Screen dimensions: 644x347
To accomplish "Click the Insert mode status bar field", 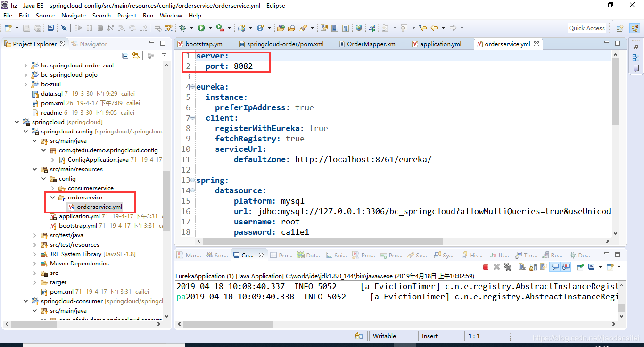I will coord(429,336).
